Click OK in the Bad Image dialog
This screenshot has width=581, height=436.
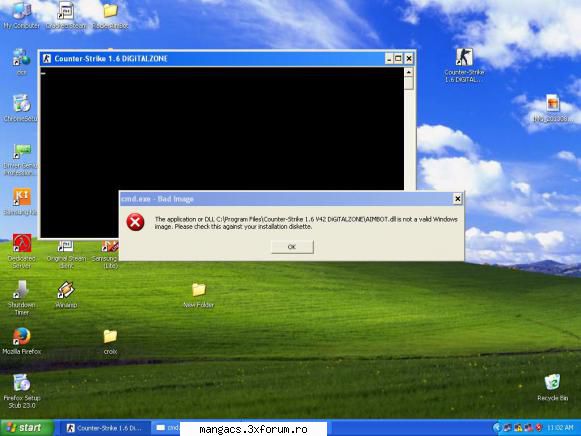coord(292,247)
